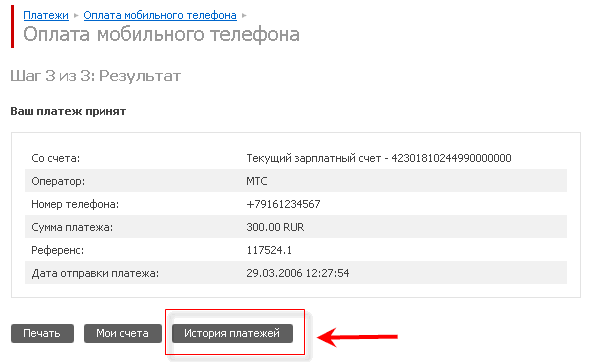Click the operator value МТС
This screenshot has height=362, width=591.
click(257, 181)
